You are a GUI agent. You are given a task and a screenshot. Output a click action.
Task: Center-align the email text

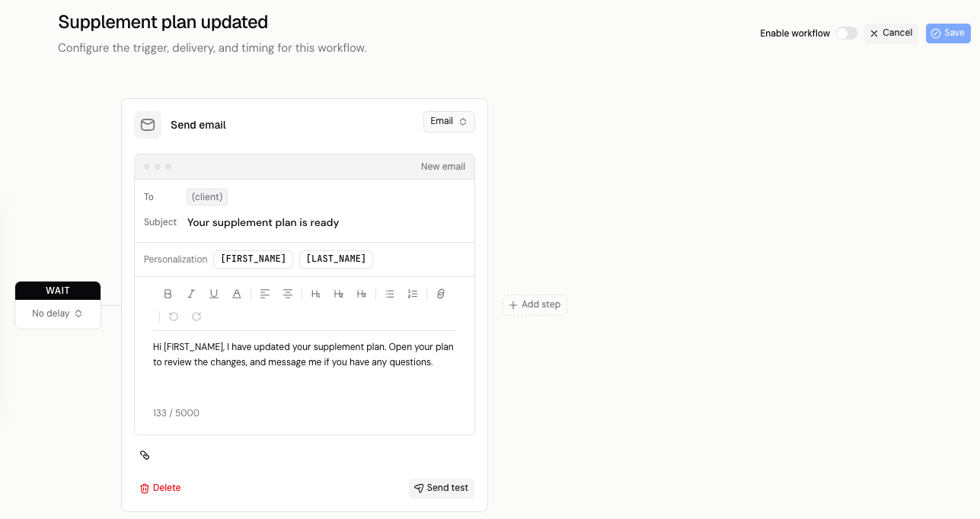pos(288,294)
